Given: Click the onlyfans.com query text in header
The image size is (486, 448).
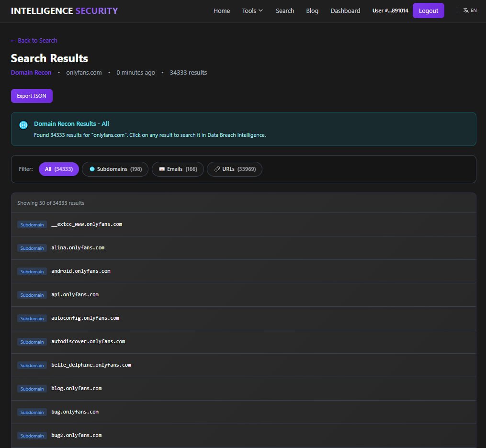Looking at the screenshot, I should pos(84,72).
